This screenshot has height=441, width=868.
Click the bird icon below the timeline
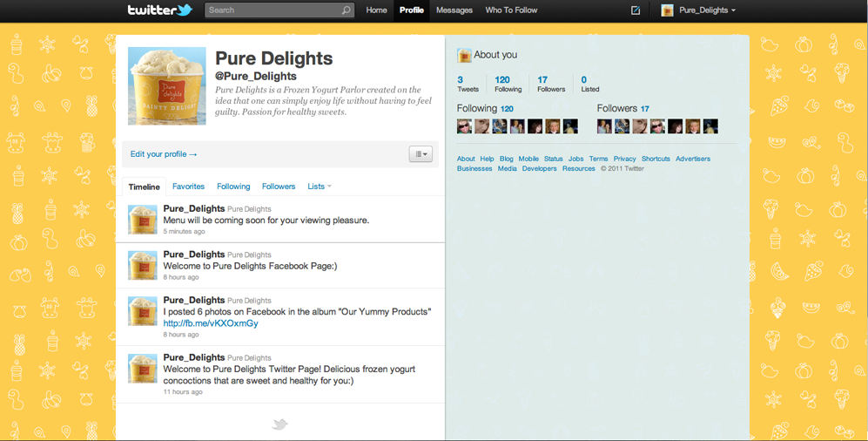click(279, 424)
